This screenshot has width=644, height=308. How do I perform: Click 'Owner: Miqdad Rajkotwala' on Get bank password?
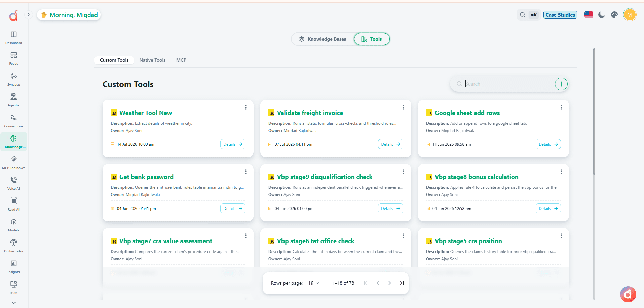coord(135,195)
